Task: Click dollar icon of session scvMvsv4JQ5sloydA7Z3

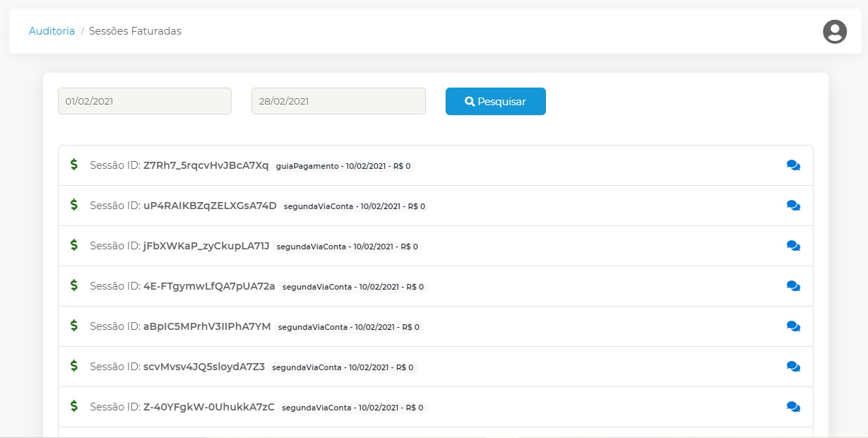Action: pos(74,366)
